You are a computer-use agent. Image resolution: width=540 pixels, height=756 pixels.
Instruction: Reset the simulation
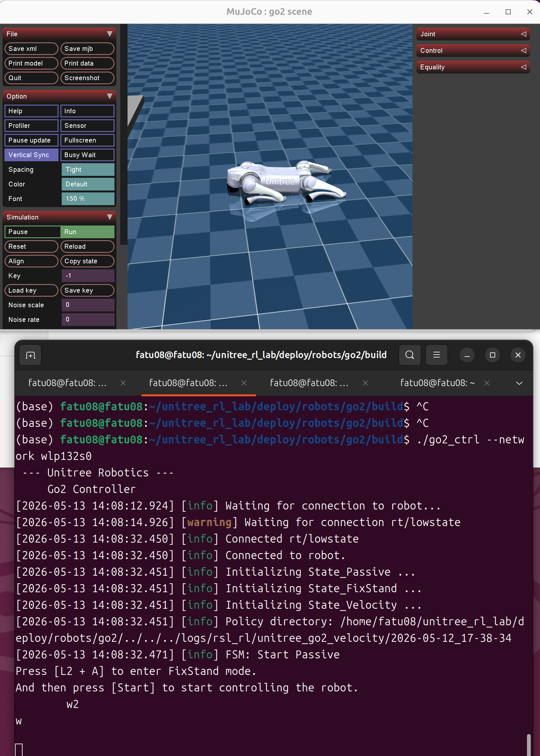click(31, 246)
